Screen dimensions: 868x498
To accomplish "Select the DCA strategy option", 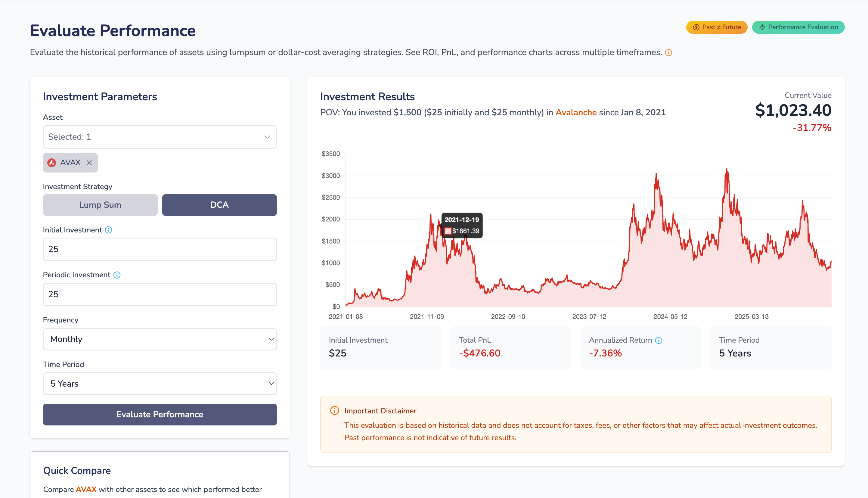I will pos(219,205).
